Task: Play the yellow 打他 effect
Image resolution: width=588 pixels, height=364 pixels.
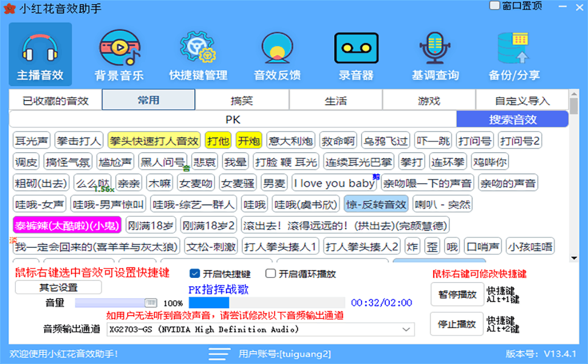Action: click(x=218, y=141)
